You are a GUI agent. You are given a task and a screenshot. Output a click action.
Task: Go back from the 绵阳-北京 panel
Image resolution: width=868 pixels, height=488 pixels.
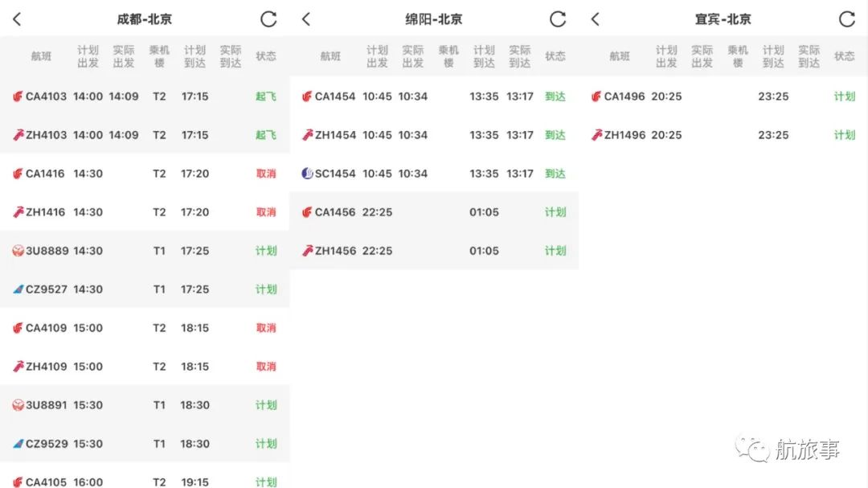(306, 19)
